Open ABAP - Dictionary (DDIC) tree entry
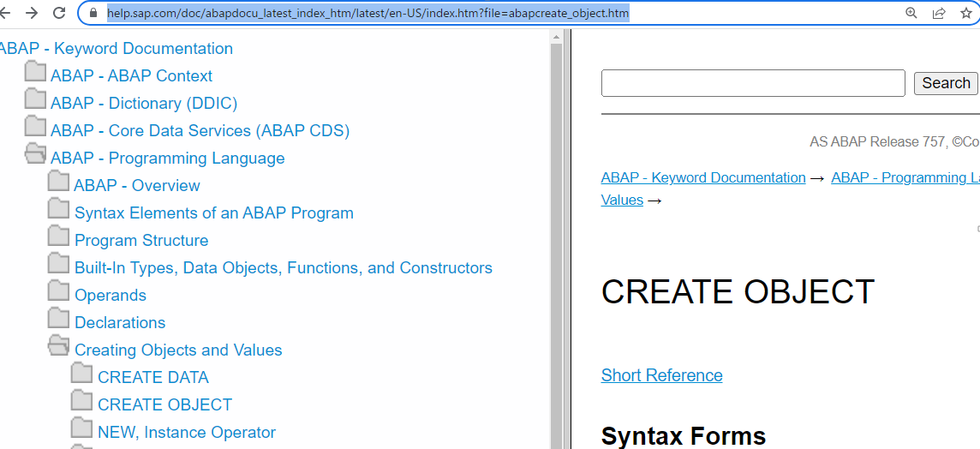 click(x=144, y=103)
